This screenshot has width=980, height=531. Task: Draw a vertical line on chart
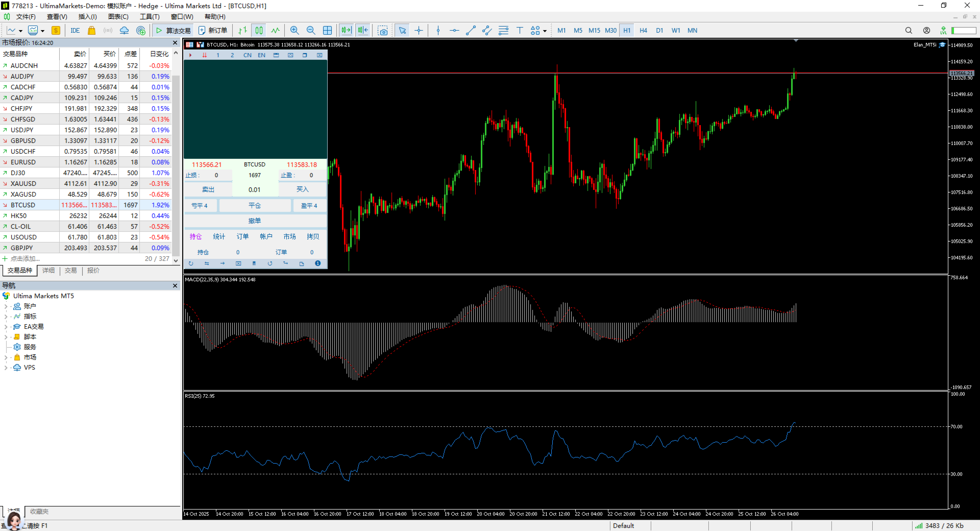coord(438,31)
